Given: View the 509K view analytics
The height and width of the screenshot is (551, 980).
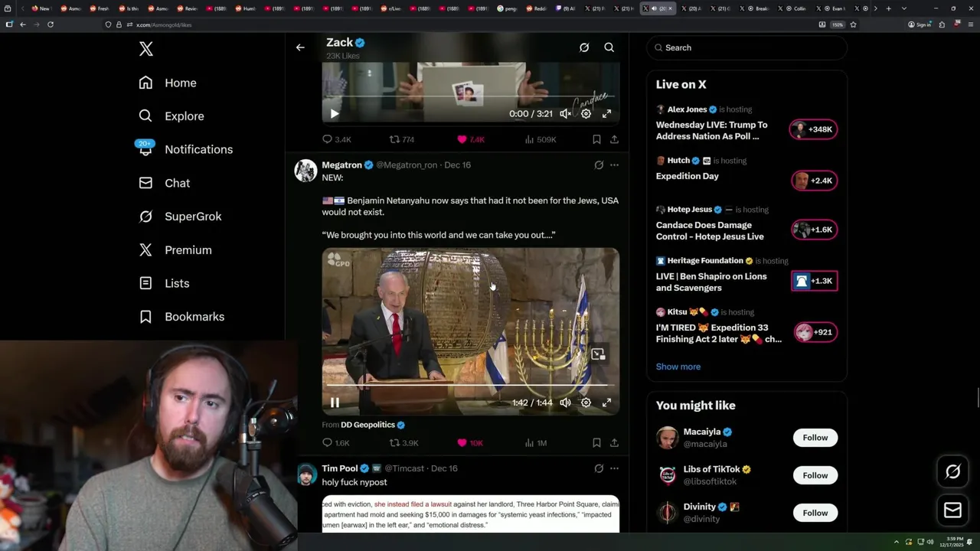Looking at the screenshot, I should [540, 139].
